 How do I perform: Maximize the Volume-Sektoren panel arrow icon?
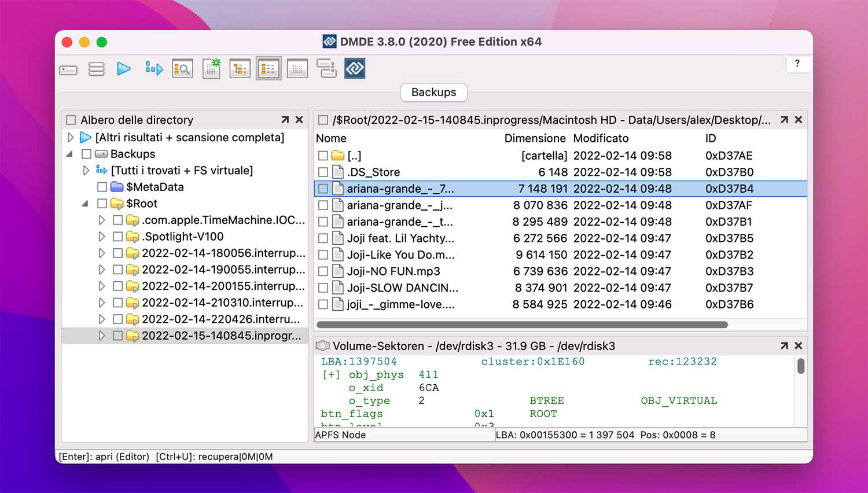[784, 345]
